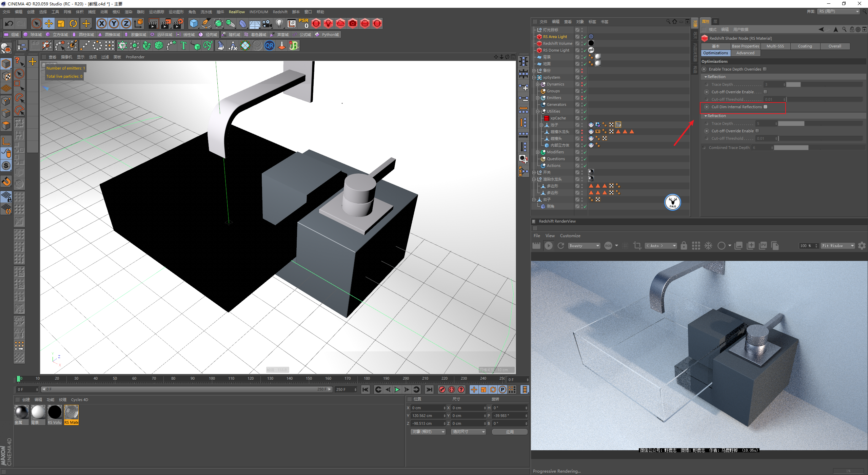Collapse the Reflection section
868x475 pixels.
click(706, 77)
